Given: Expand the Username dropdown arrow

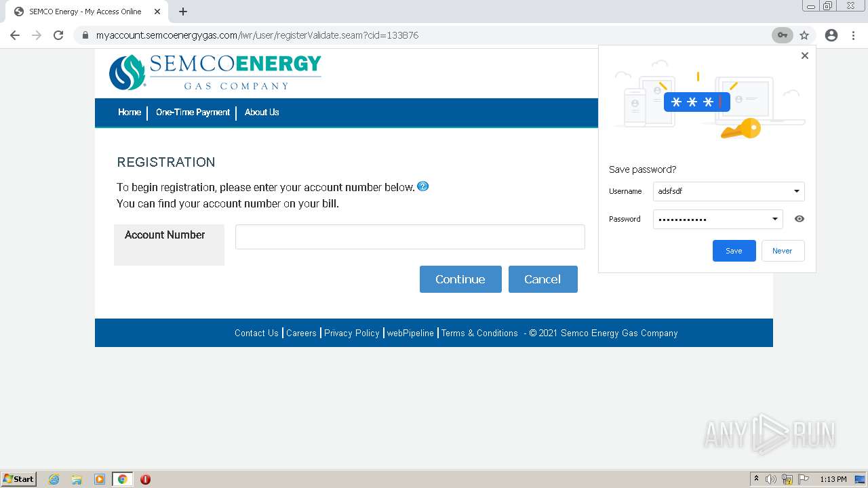Looking at the screenshot, I should [797, 191].
